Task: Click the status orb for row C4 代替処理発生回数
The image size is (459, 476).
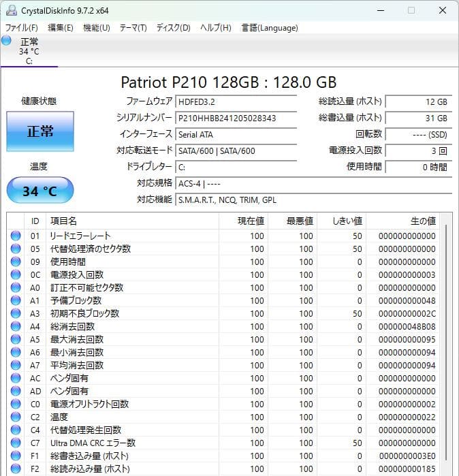Action: tap(16, 430)
